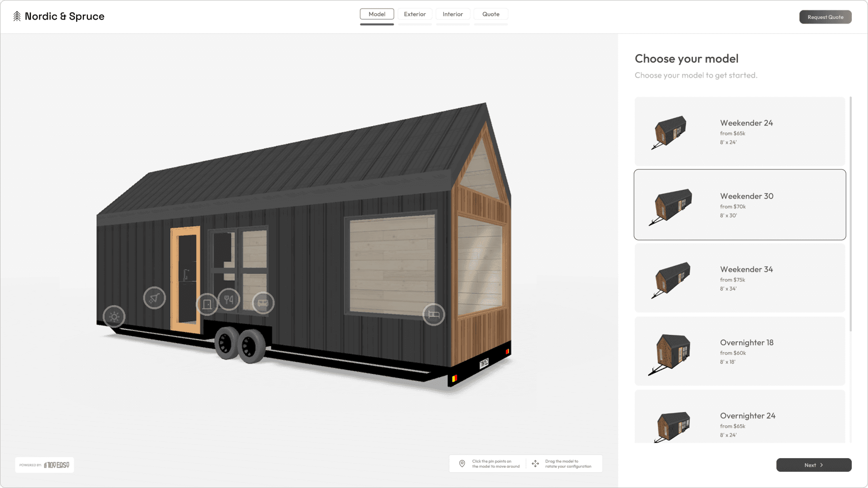Click the door/entrance pin point icon
This screenshot has width=868, height=488.
click(208, 303)
